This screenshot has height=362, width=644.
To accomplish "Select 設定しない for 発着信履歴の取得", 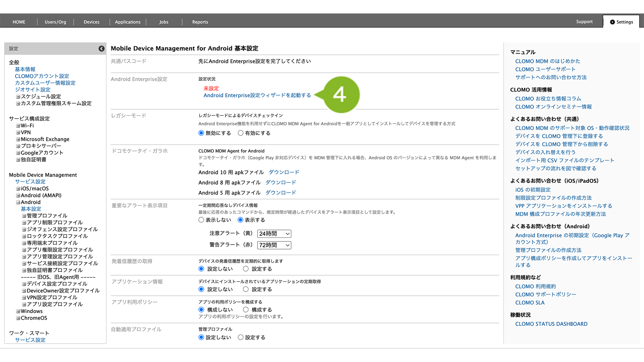I will tap(201, 269).
